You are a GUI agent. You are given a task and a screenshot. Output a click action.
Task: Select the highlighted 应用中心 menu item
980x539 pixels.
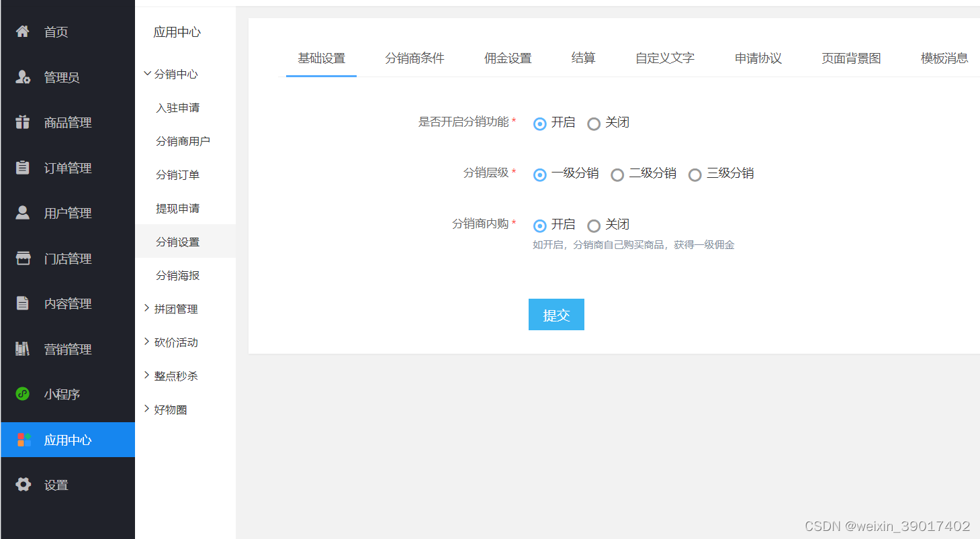click(x=68, y=440)
